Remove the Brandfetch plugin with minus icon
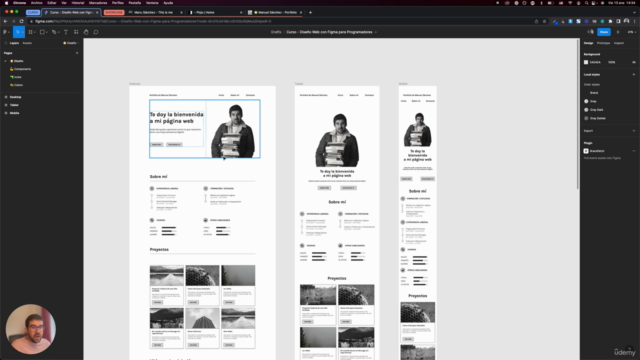Screen dimensions: 640x360 click(x=634, y=151)
